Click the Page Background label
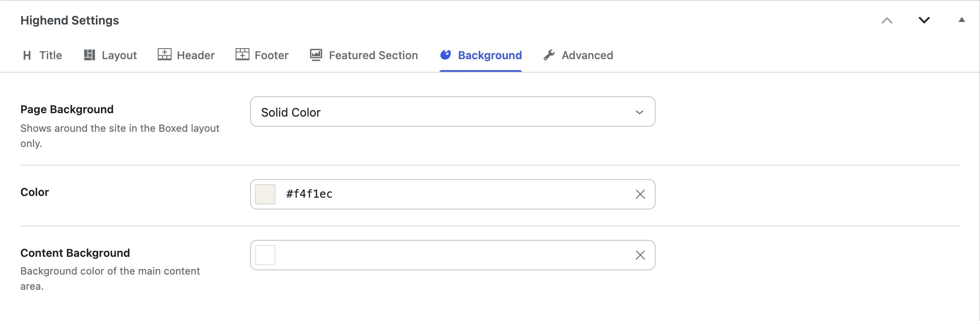The width and height of the screenshot is (980, 321). (67, 109)
